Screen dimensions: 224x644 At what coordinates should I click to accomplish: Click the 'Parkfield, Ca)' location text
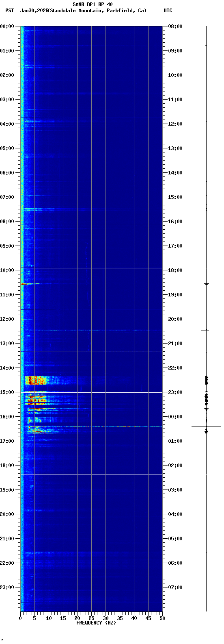127,11
